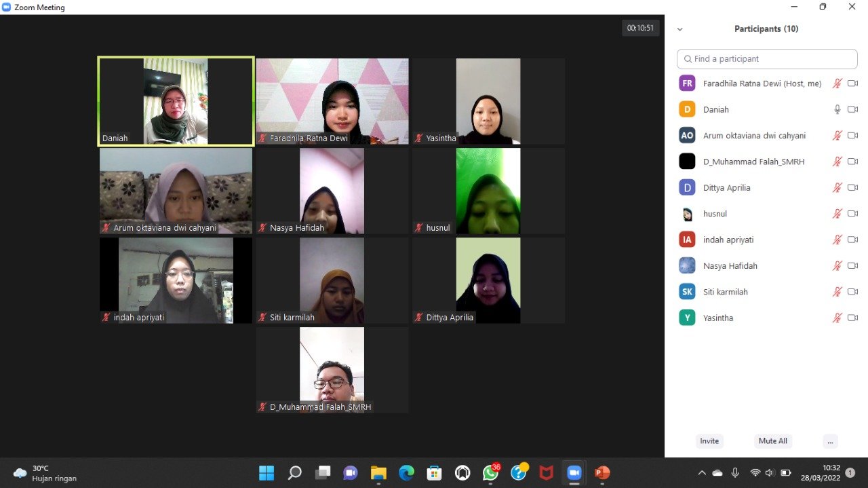
Task: Click the Invite button
Action: [x=709, y=441]
